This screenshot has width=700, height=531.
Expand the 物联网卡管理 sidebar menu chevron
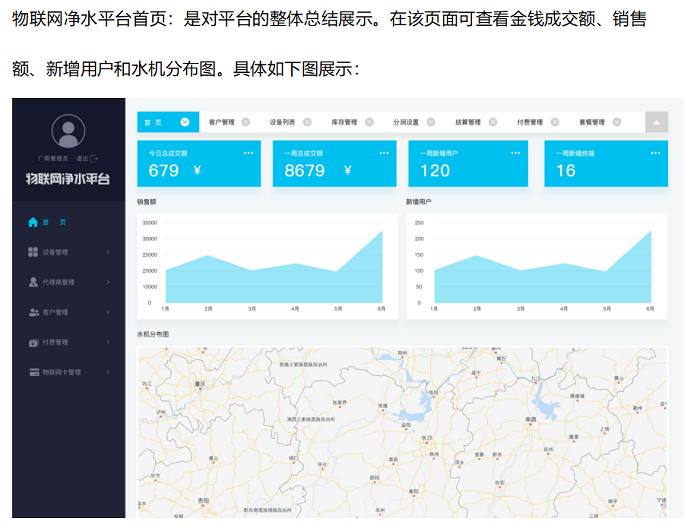[108, 372]
